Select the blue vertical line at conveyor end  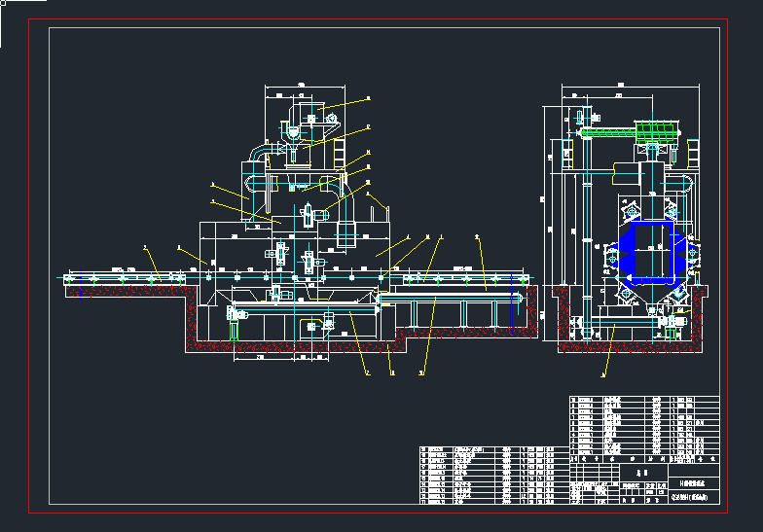tap(508, 310)
